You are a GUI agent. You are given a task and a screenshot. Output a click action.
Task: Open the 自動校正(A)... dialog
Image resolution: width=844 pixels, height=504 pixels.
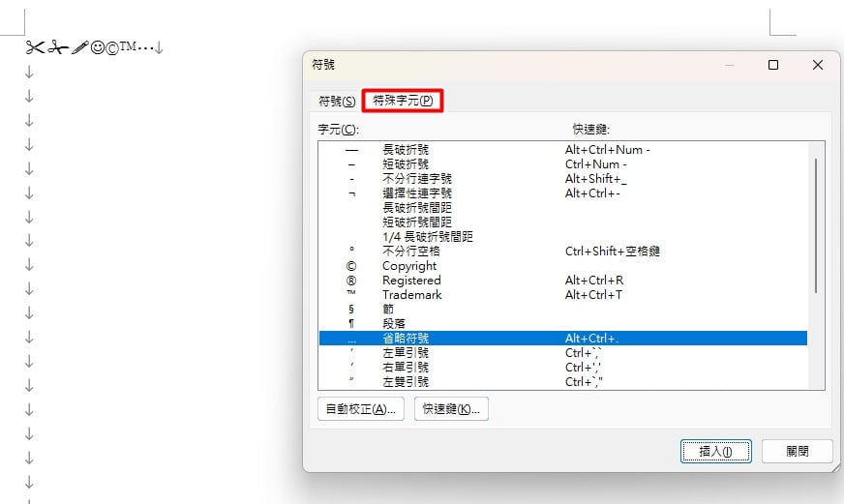[x=361, y=409]
